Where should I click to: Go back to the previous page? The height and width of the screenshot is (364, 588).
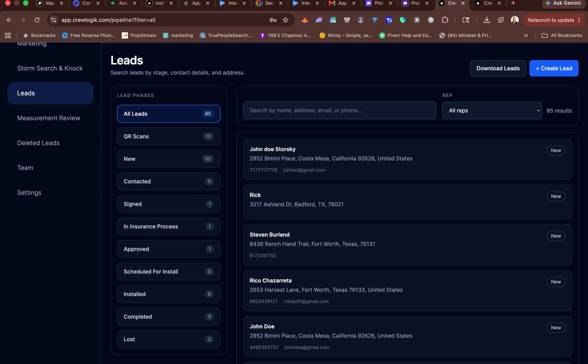coord(9,20)
